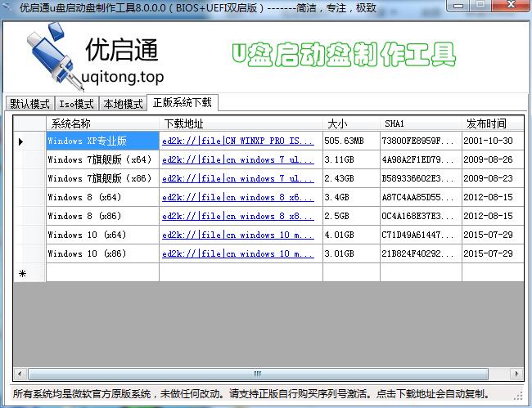Select the 本地模式 tab
The image size is (532, 408).
(x=123, y=104)
